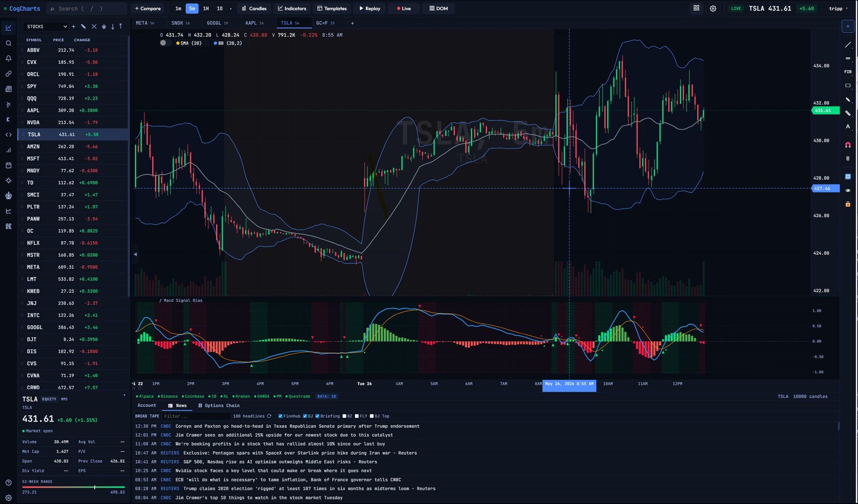Toggle drawings visibility eye icon
Screen dimensions: 858x504
click(848, 190)
